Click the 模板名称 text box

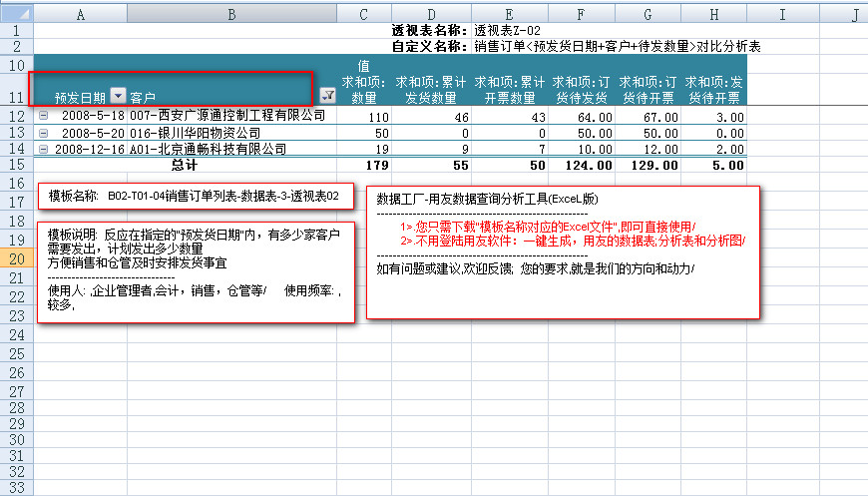[x=195, y=197]
